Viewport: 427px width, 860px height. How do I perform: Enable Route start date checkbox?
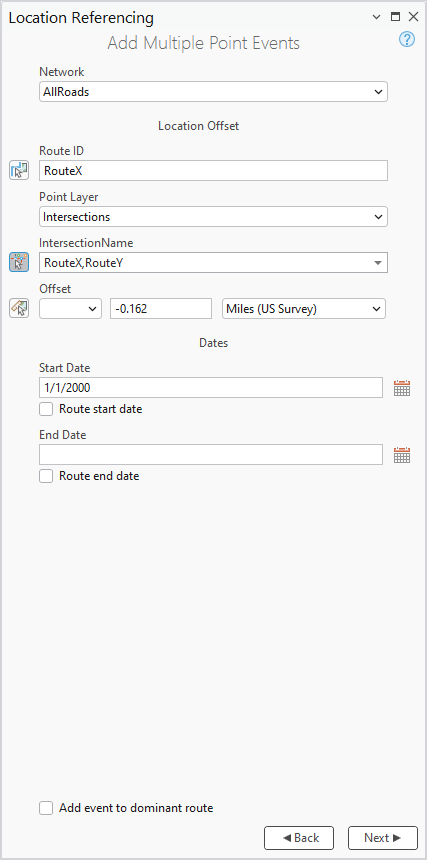point(46,409)
